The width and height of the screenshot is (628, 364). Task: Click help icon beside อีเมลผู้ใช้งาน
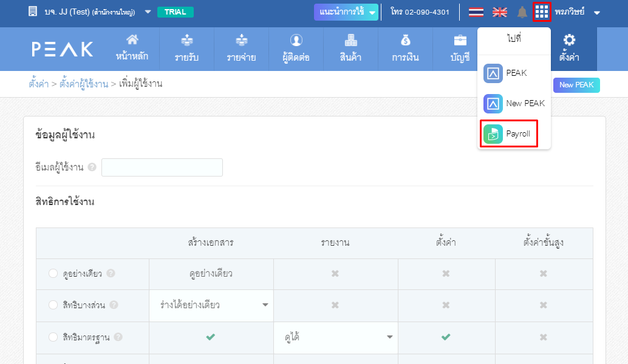click(92, 167)
